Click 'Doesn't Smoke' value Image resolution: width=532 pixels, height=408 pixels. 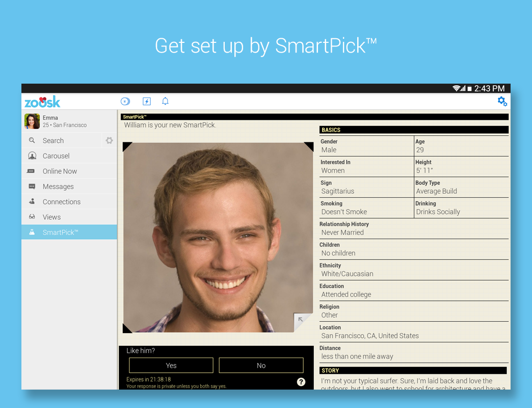point(344,212)
